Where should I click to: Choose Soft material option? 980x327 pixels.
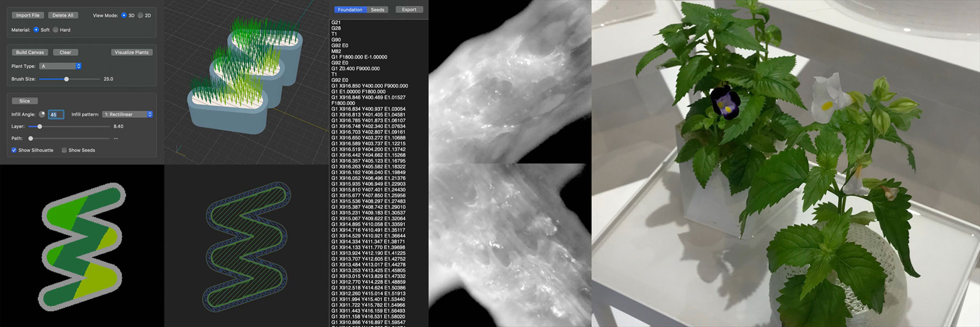pyautogui.click(x=36, y=30)
